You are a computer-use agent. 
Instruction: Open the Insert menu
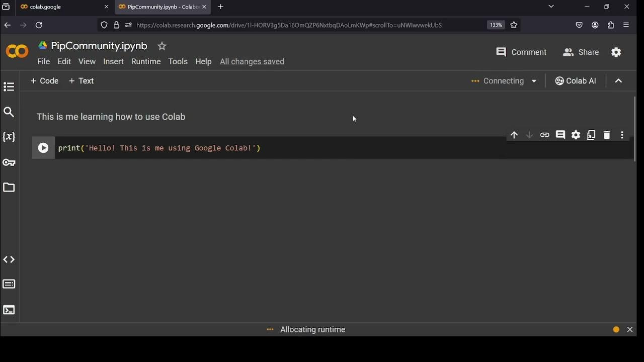[x=113, y=61]
